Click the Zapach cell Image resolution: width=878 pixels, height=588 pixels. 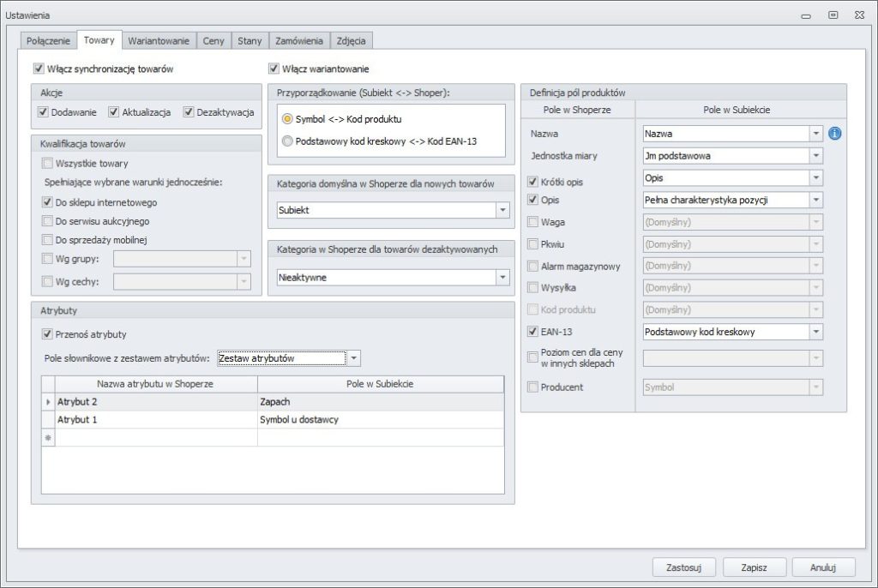(x=380, y=401)
